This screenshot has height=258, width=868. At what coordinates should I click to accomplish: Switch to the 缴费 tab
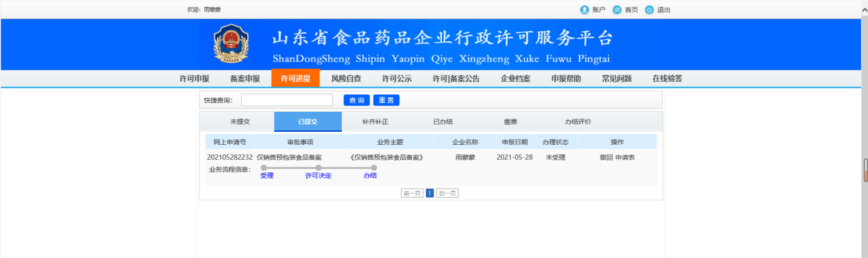click(x=510, y=121)
